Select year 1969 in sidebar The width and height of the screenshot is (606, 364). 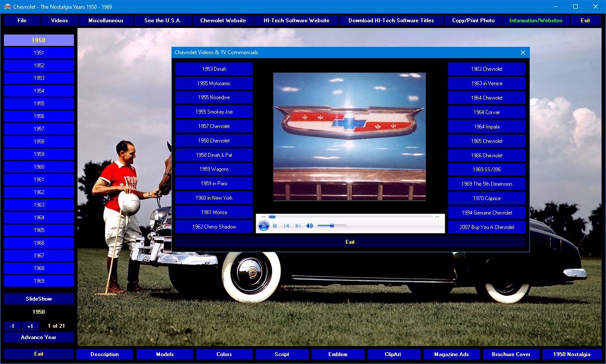tap(39, 281)
